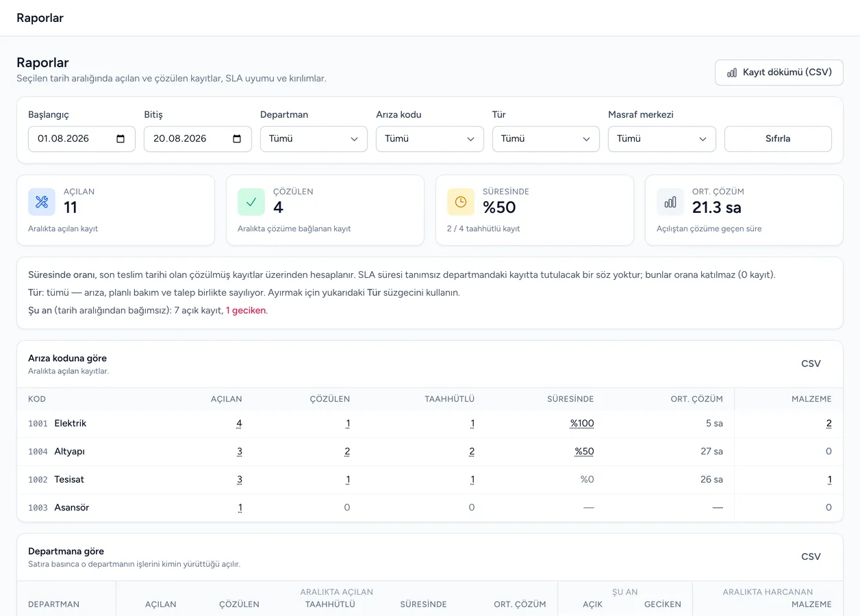Click the Bitiş date field 20.08.2026
This screenshot has height=616, width=860.
pos(197,139)
